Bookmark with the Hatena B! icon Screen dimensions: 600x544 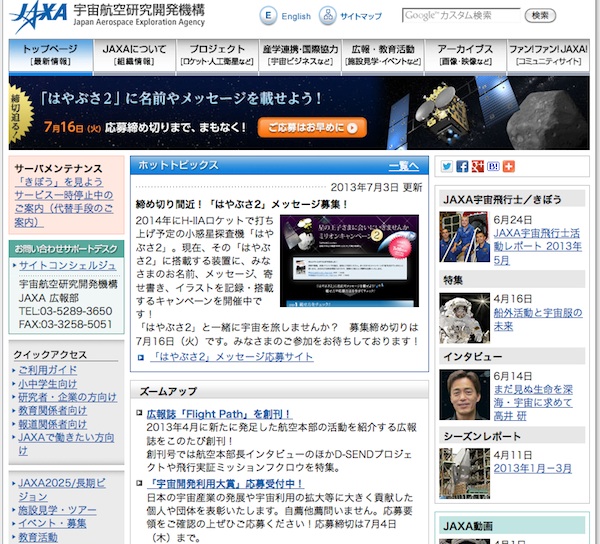493,166
